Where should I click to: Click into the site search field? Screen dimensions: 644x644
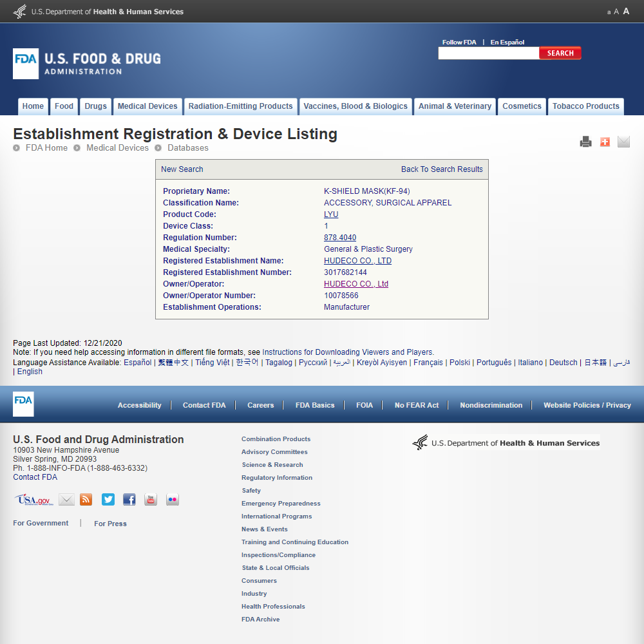click(x=489, y=53)
